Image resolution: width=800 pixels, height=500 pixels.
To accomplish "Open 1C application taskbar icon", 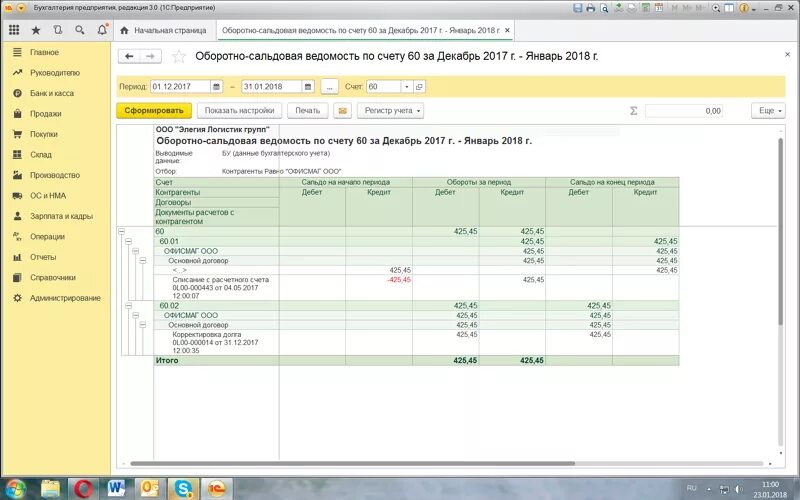I will [217, 489].
